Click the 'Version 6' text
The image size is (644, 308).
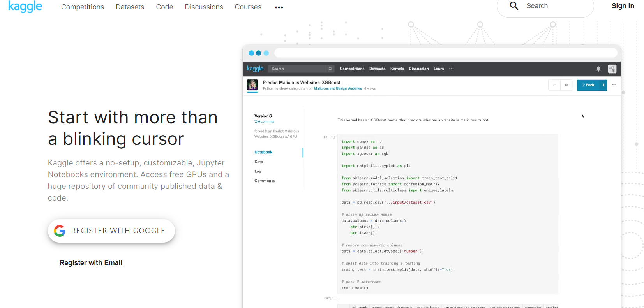click(x=263, y=116)
